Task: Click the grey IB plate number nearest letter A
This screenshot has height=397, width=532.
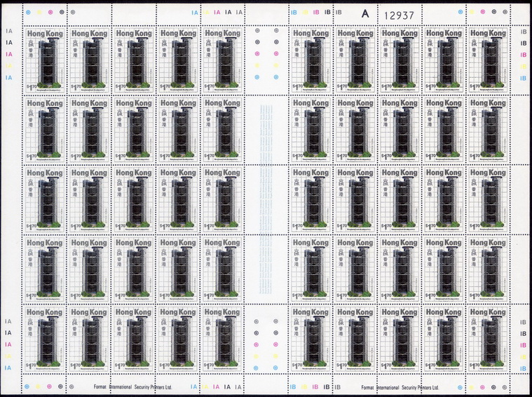Action: (x=339, y=12)
